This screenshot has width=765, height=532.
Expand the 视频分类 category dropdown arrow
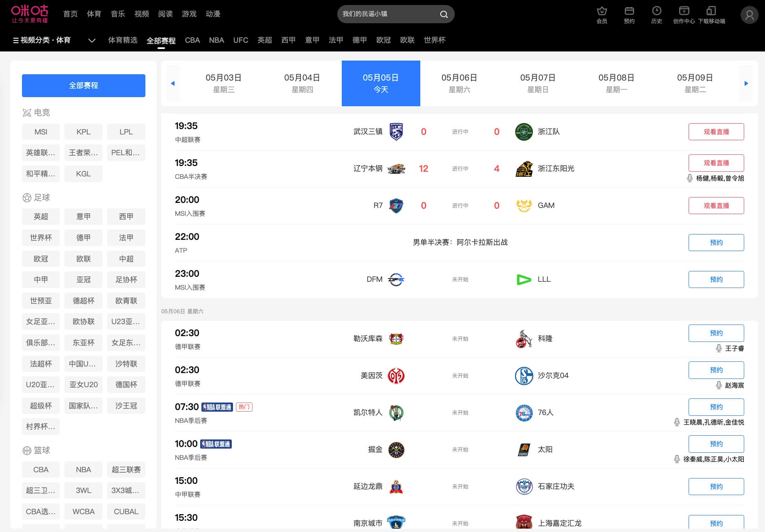coord(92,40)
